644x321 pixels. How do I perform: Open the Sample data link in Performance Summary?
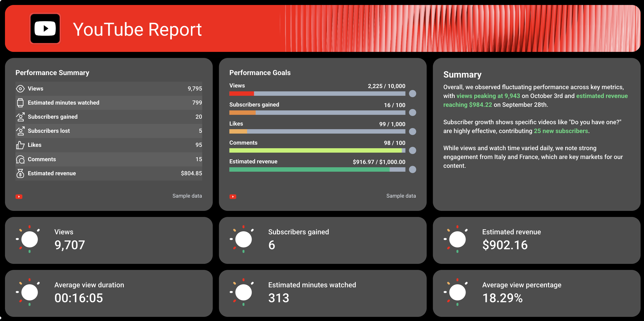[187, 196]
